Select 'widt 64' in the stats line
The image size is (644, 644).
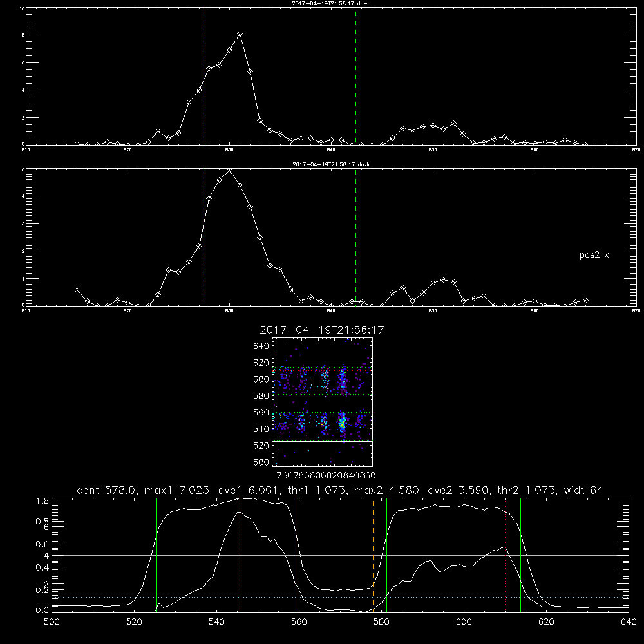tap(583, 490)
